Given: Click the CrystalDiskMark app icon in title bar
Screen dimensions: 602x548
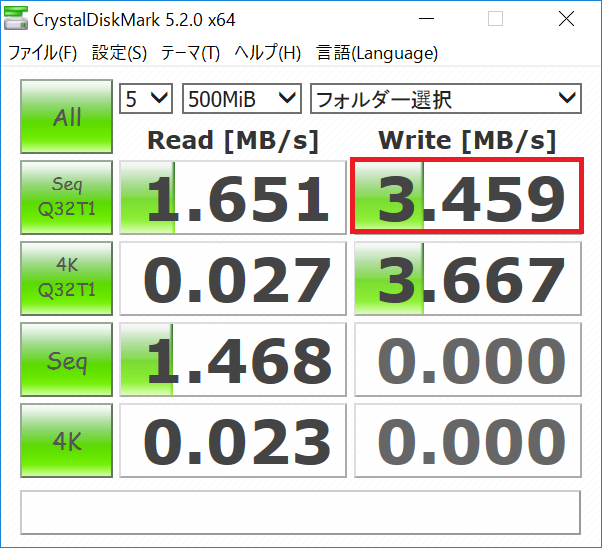Looking at the screenshot, I should point(16,18).
